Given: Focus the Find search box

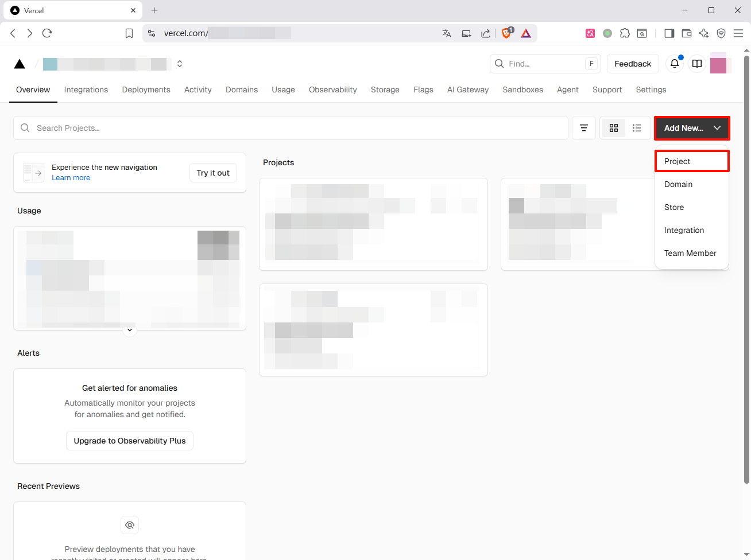Looking at the screenshot, I should click(x=545, y=64).
